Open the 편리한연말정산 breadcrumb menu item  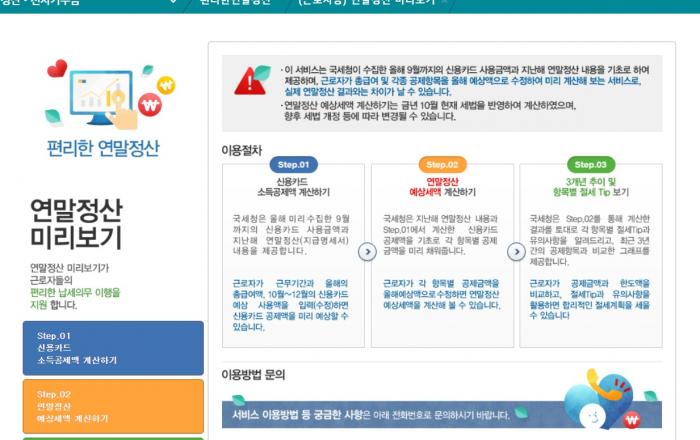pos(235,3)
